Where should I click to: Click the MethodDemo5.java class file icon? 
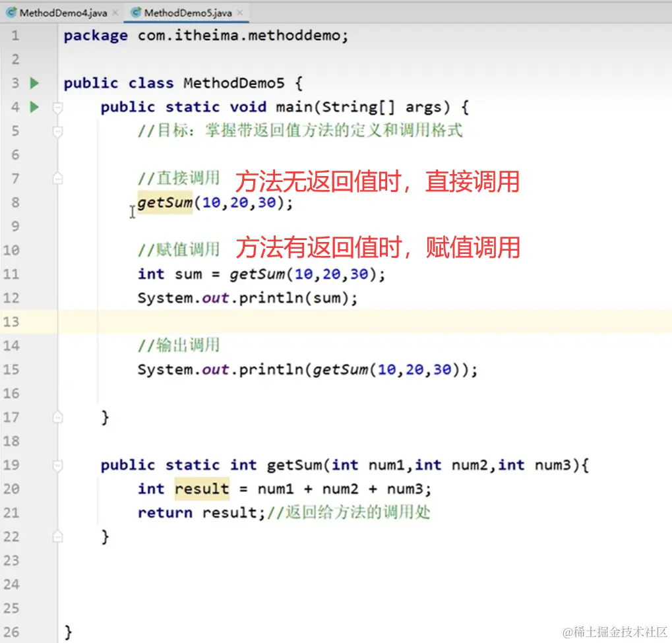(x=136, y=13)
